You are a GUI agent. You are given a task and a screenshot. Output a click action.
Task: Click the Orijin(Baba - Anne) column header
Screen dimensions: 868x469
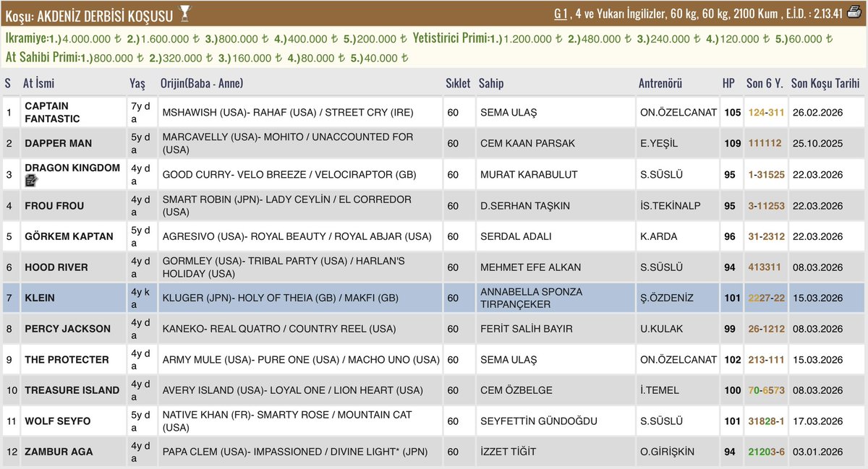coord(202,83)
